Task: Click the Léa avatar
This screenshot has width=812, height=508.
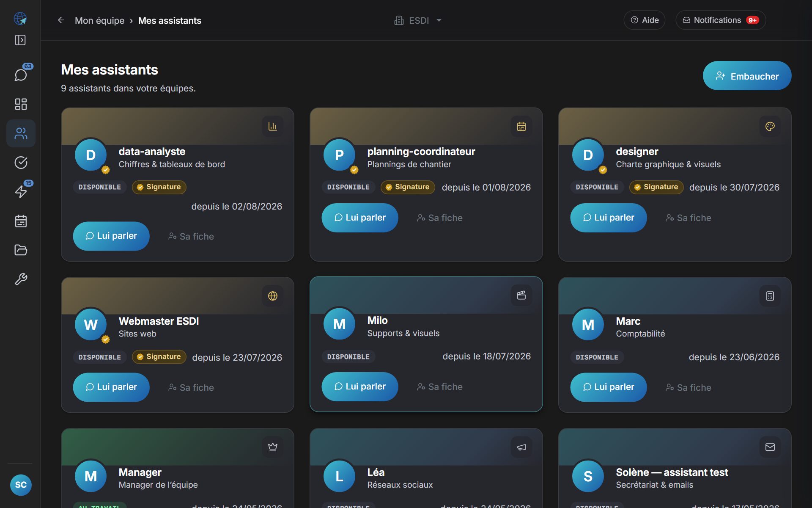Action: tap(339, 476)
